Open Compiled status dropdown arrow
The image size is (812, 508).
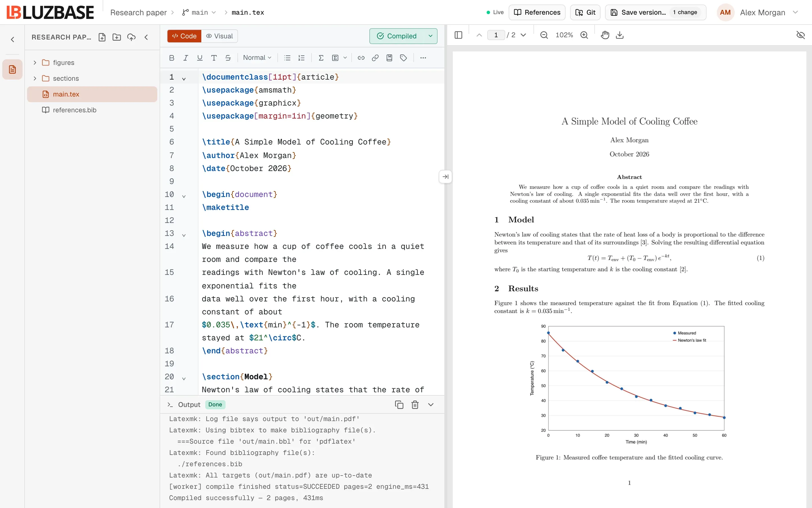[431, 36]
